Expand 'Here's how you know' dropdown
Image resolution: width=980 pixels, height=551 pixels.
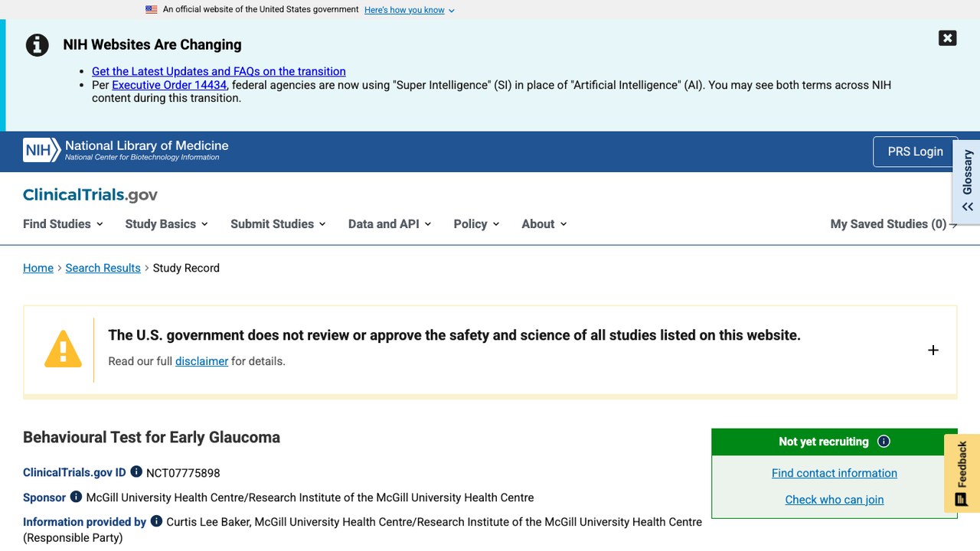point(409,10)
